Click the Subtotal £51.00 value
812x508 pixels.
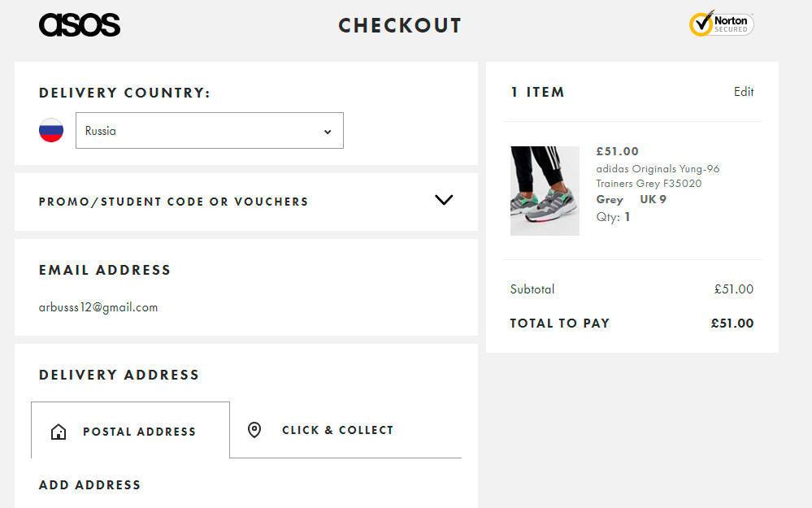tap(733, 289)
